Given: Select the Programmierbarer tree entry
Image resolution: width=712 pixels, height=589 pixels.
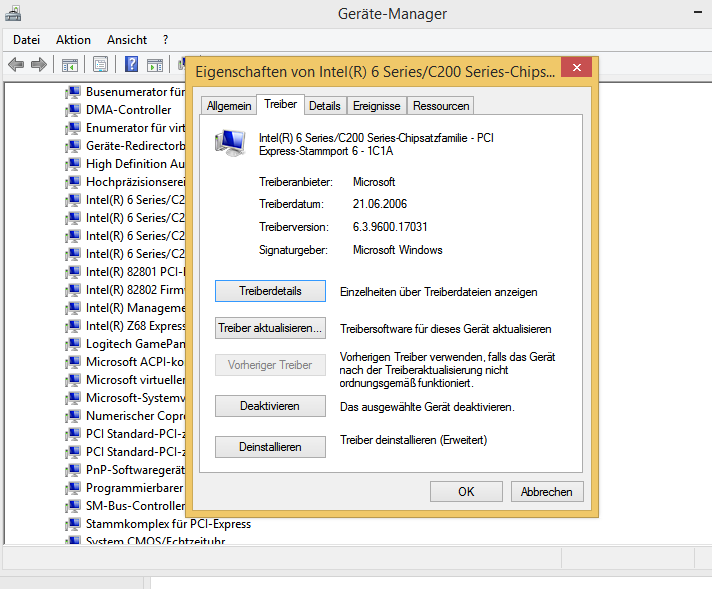Looking at the screenshot, I should tap(134, 488).
